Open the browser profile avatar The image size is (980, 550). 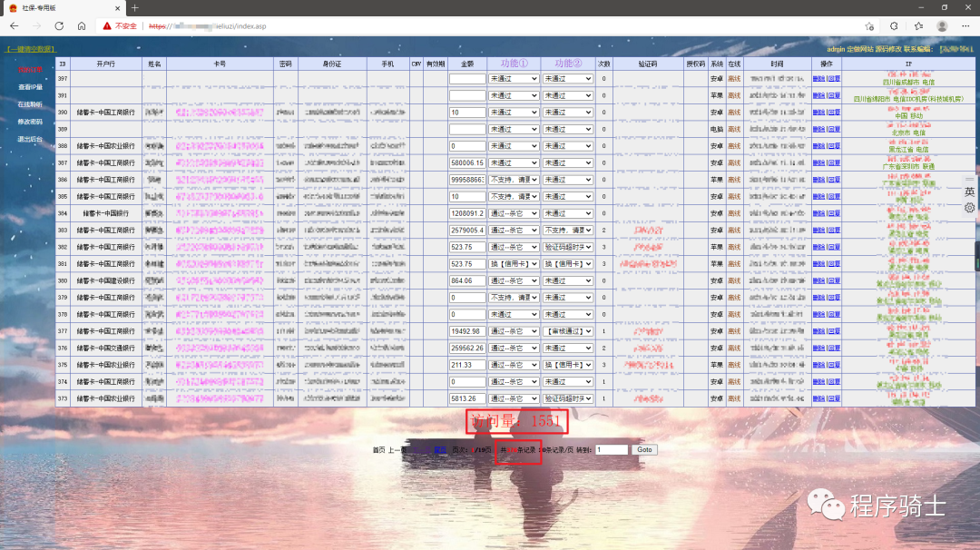click(x=942, y=26)
